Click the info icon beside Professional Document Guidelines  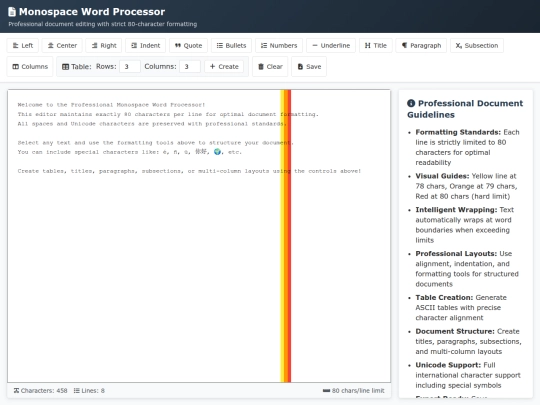[411, 103]
